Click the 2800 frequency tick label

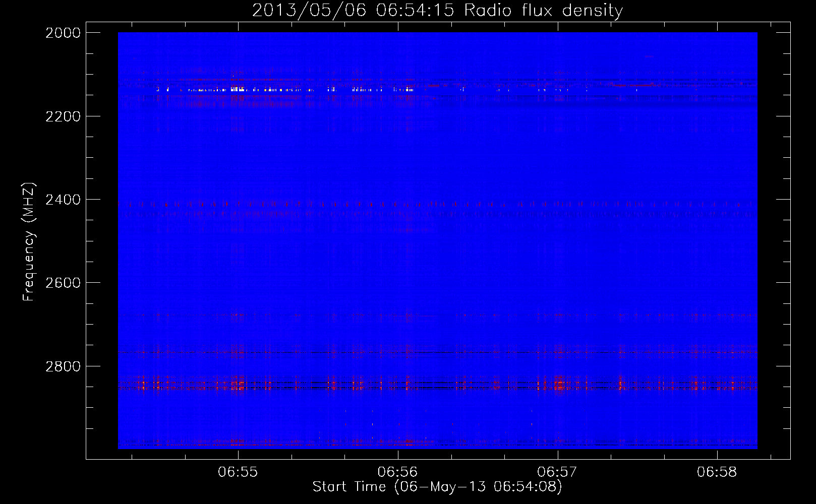(63, 366)
